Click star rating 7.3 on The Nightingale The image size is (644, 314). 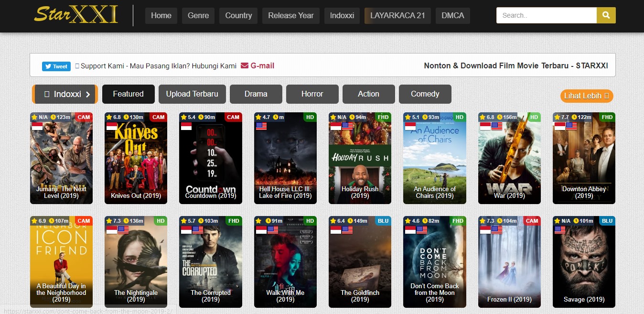pos(114,221)
